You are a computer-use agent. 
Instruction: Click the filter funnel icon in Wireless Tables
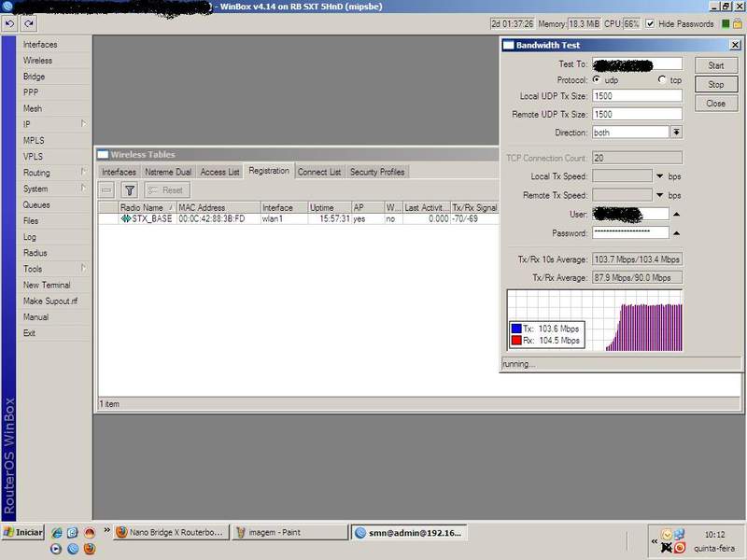pos(129,190)
